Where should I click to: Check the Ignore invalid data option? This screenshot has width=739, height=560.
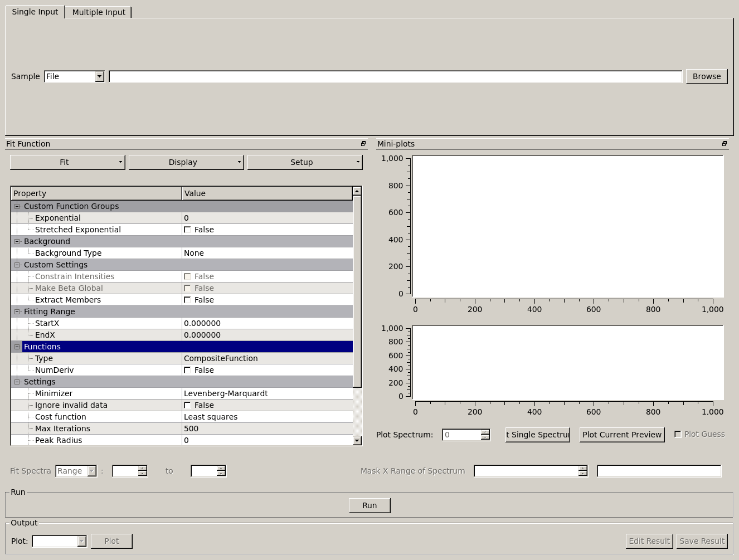[187, 405]
